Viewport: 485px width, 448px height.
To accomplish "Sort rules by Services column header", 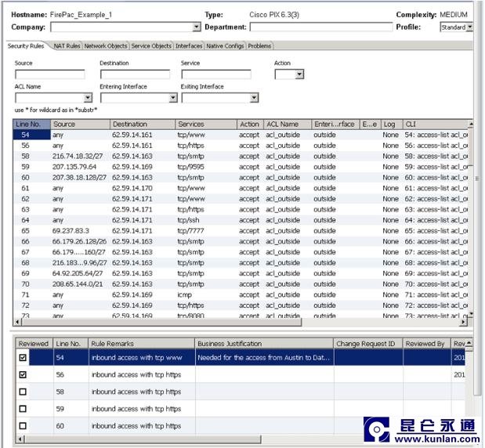I will click(x=206, y=125).
